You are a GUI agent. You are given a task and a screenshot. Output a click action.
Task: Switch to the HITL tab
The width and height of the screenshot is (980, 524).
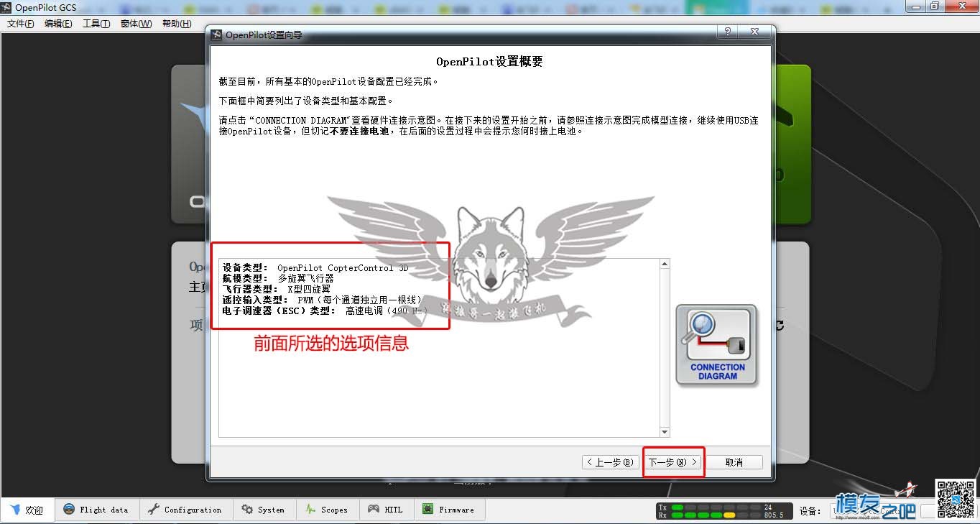tap(386, 510)
